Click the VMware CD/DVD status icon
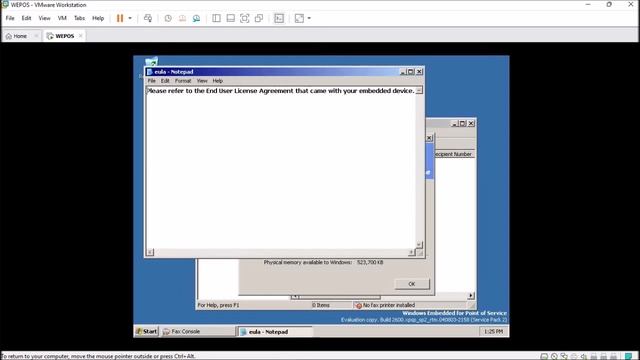640x360 pixels. pyautogui.click(x=554, y=356)
